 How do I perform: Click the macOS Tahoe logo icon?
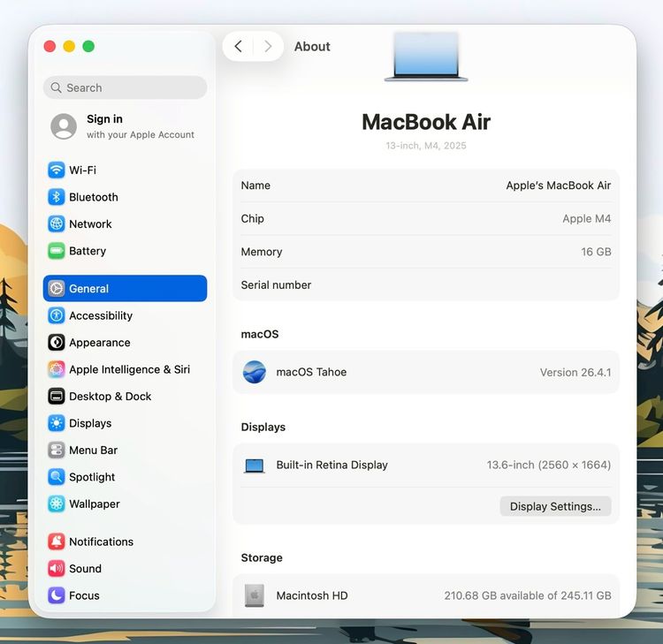(x=254, y=372)
